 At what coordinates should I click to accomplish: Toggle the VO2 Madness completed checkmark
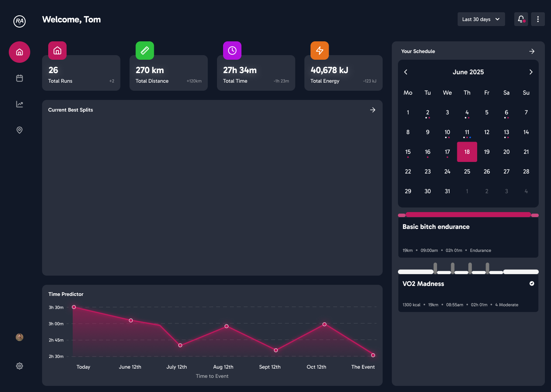532,284
